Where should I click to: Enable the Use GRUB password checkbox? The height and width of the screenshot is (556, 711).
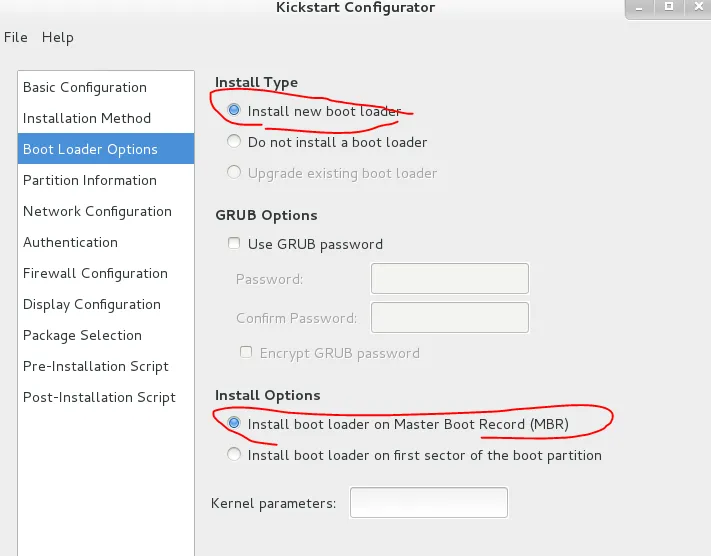coord(234,243)
